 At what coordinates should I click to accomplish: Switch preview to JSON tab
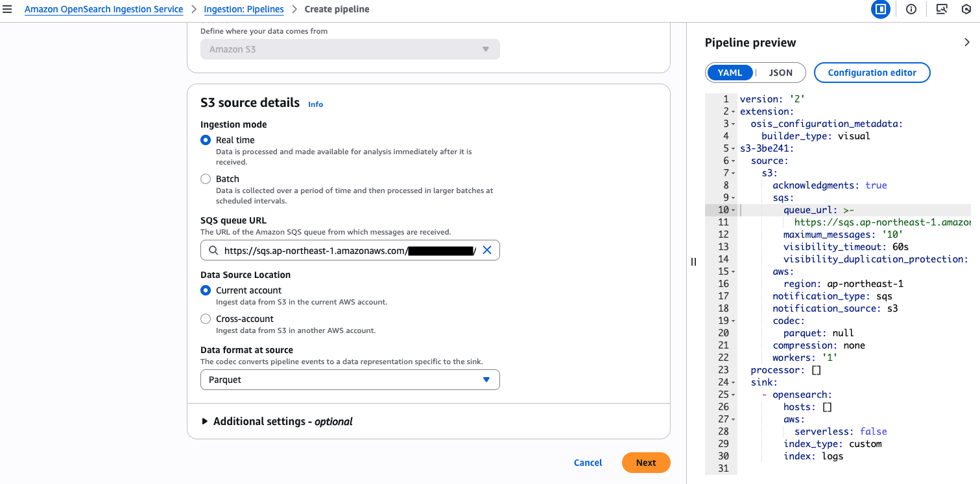[x=780, y=73]
